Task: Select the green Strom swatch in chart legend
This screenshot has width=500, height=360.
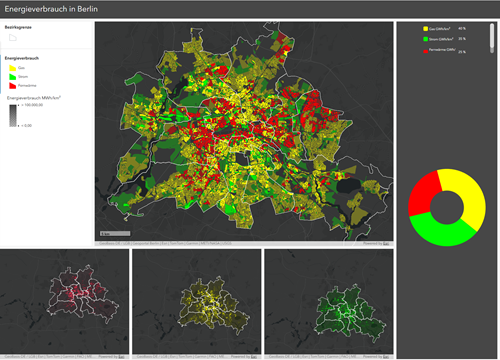Action: click(425, 39)
